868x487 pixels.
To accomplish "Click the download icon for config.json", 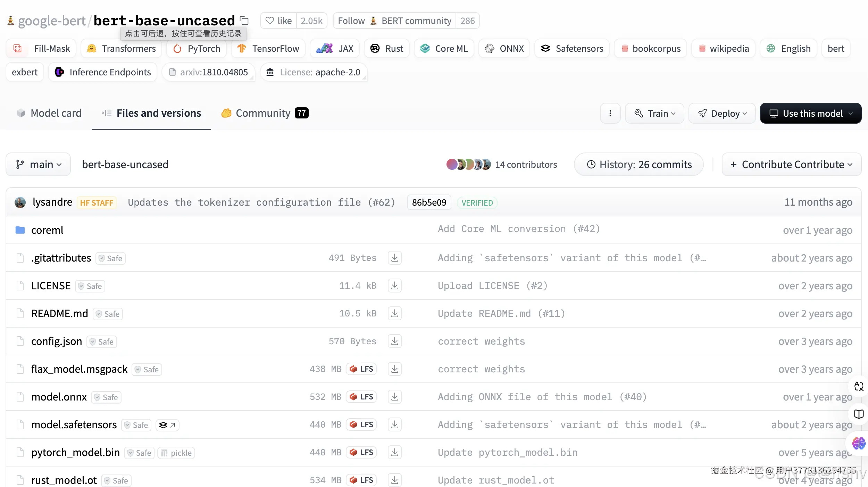I will tap(394, 341).
